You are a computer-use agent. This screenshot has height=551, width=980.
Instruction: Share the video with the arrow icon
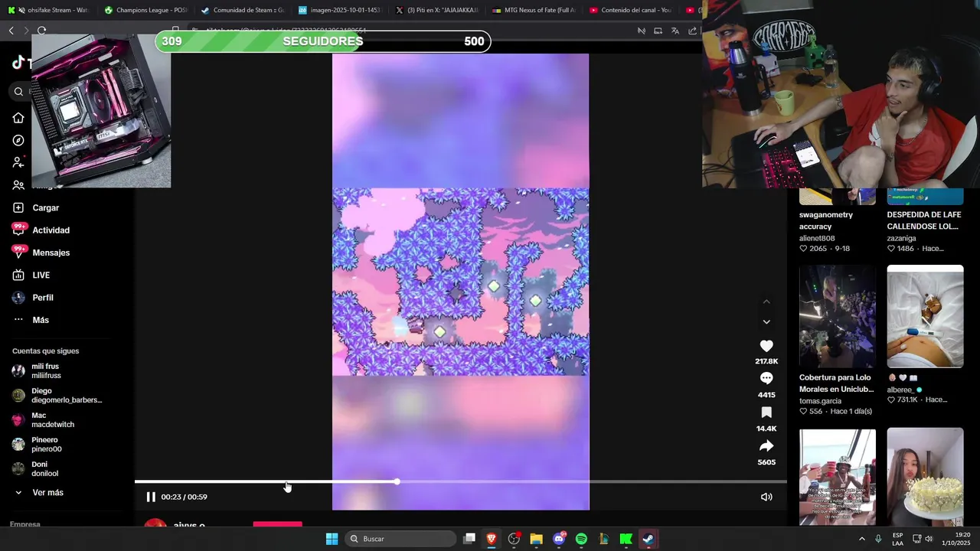tap(766, 446)
